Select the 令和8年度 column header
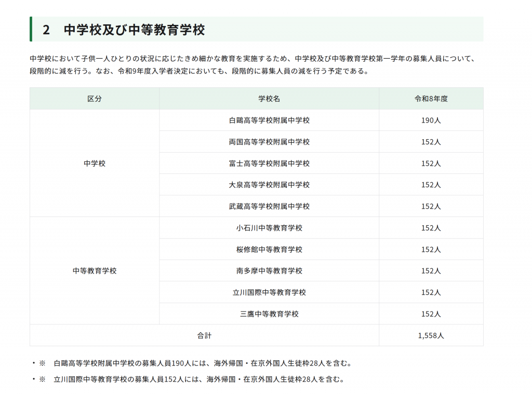The image size is (532, 394). (431, 99)
